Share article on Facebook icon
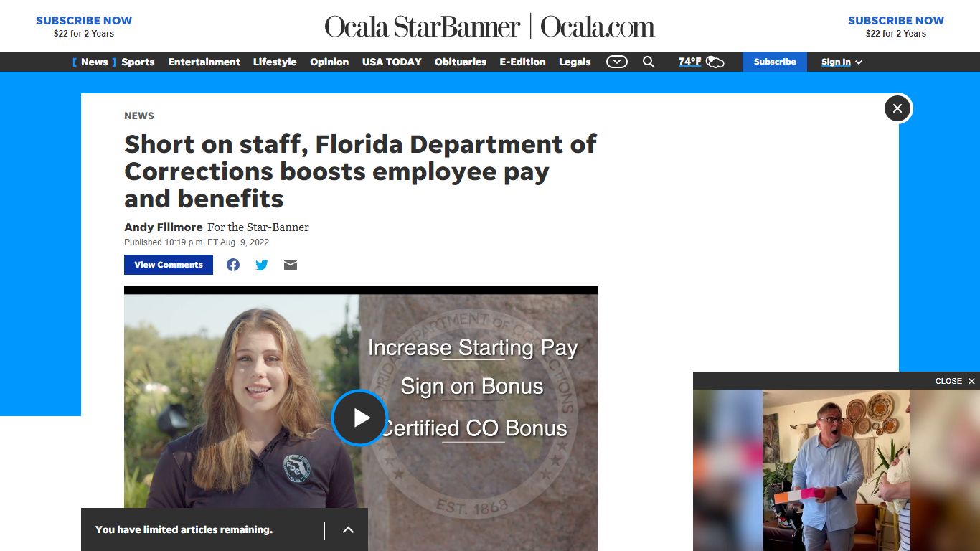The height and width of the screenshot is (551, 980). tap(233, 265)
